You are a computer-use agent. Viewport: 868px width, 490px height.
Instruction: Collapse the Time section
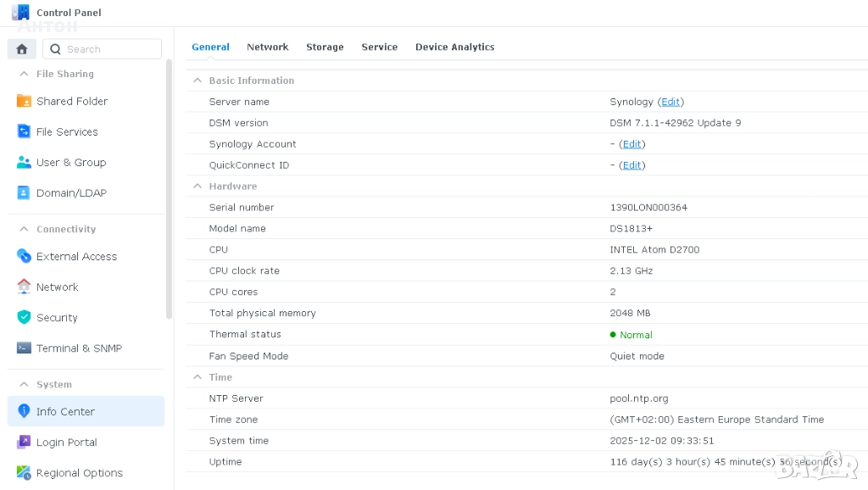pyautogui.click(x=198, y=377)
